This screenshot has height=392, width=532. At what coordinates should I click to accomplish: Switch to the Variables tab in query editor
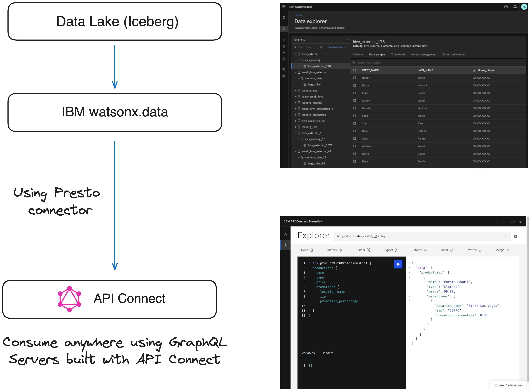tap(308, 353)
